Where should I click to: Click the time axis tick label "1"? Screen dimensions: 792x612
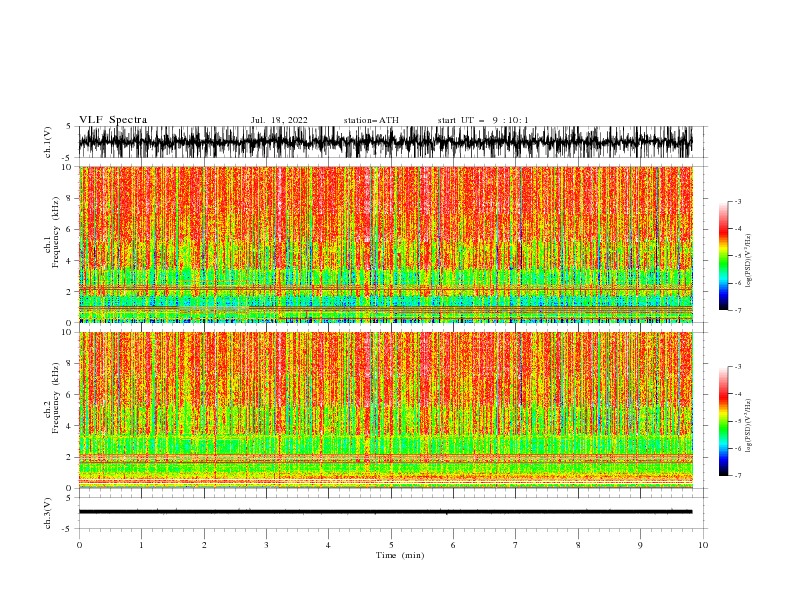tap(141, 545)
